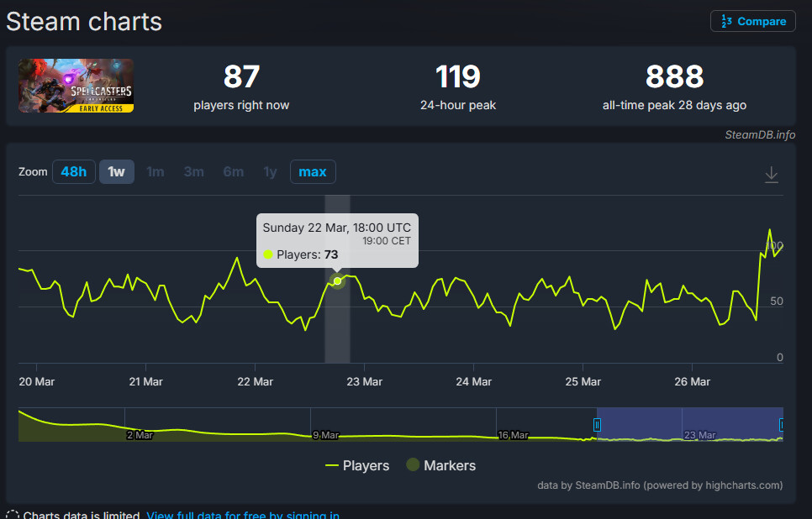
Task: Click the 9 Mar label in navigator
Action: click(325, 435)
